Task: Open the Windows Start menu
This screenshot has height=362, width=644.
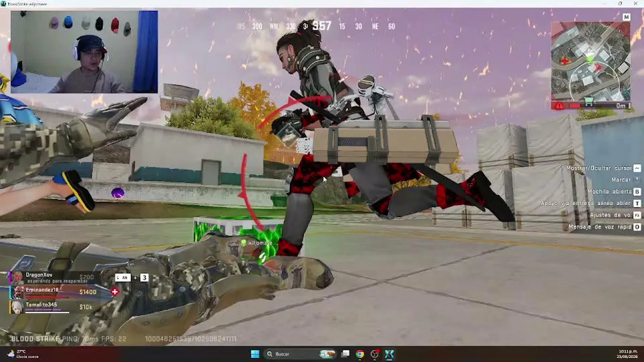Action: tap(255, 354)
